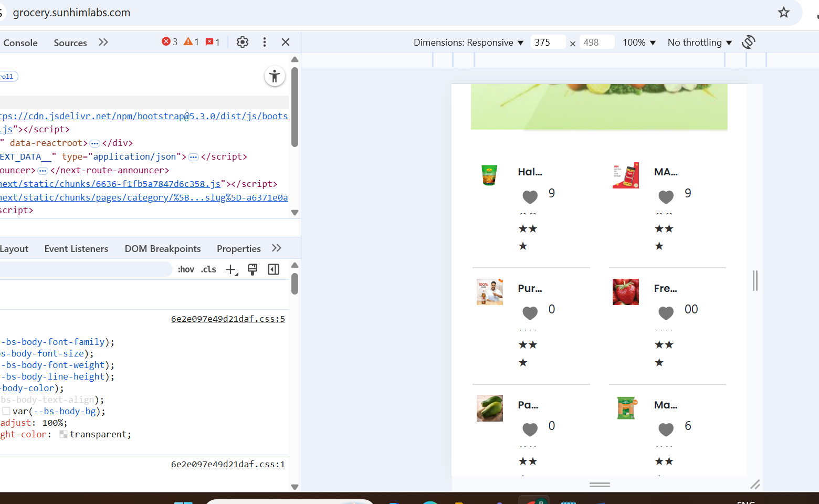Open DevTools three-dot customize menu
This screenshot has width=819, height=504.
point(265,42)
